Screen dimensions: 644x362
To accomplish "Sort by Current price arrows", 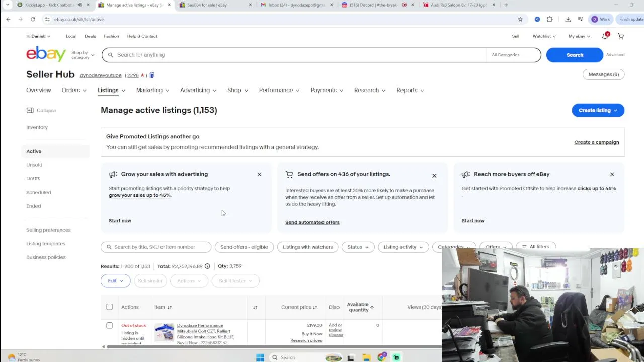I will pos(315,307).
